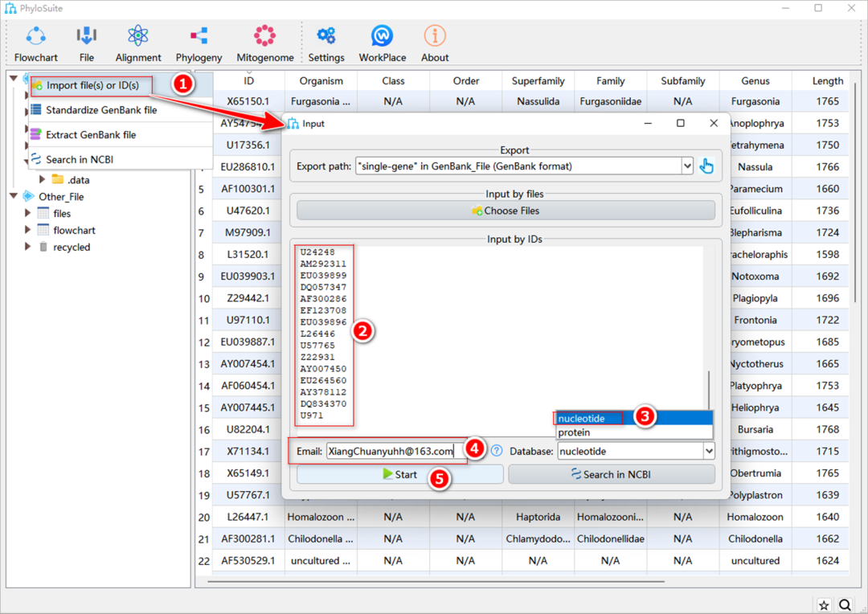Expand the flowchart tree node arrow
Image resolution: width=868 pixels, height=614 pixels.
click(x=27, y=230)
